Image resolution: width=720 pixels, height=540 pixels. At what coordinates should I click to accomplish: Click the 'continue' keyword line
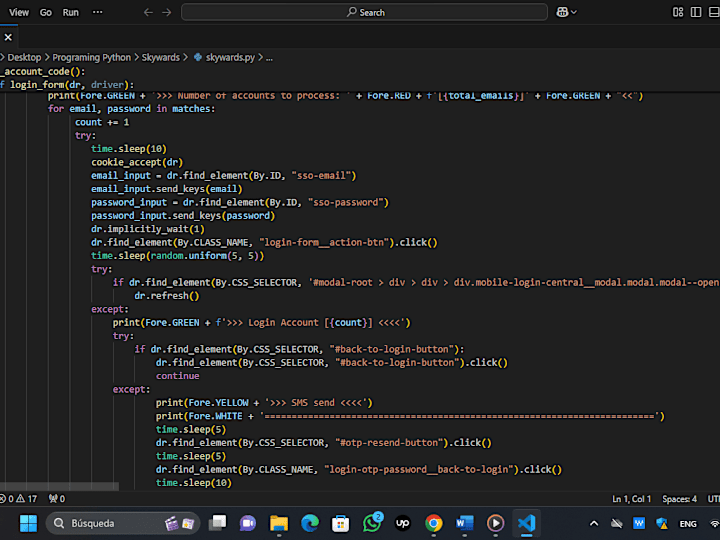[177, 376]
